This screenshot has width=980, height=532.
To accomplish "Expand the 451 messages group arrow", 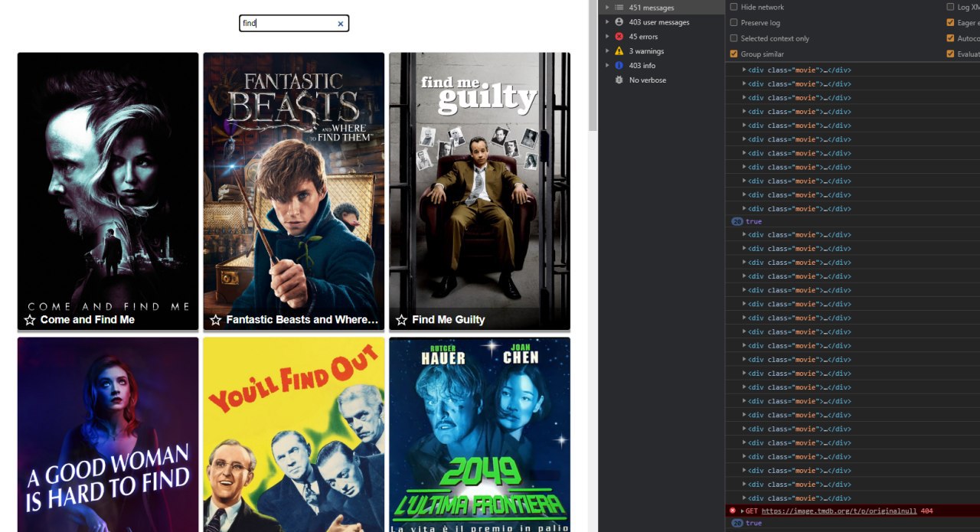I will pyautogui.click(x=607, y=8).
